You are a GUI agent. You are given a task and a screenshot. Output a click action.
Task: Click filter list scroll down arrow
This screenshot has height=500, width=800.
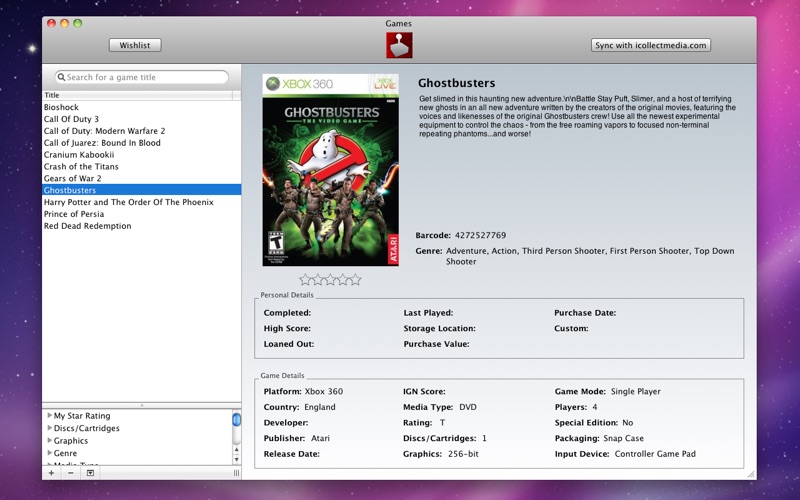point(236,459)
